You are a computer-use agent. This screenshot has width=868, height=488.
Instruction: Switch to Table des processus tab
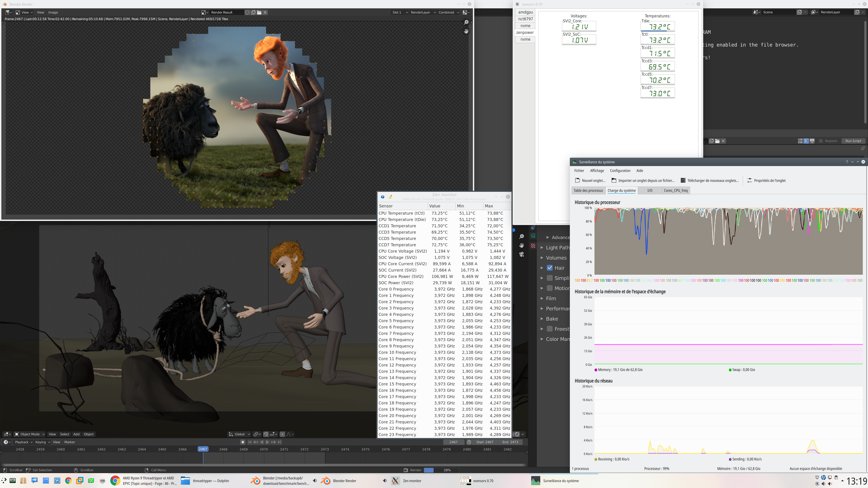click(588, 191)
